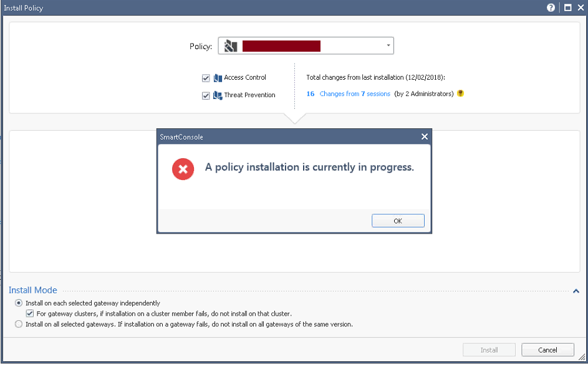Screen dimensions: 588x365
Task: Uncheck the Threat Prevention checkbox
Action: click(206, 95)
